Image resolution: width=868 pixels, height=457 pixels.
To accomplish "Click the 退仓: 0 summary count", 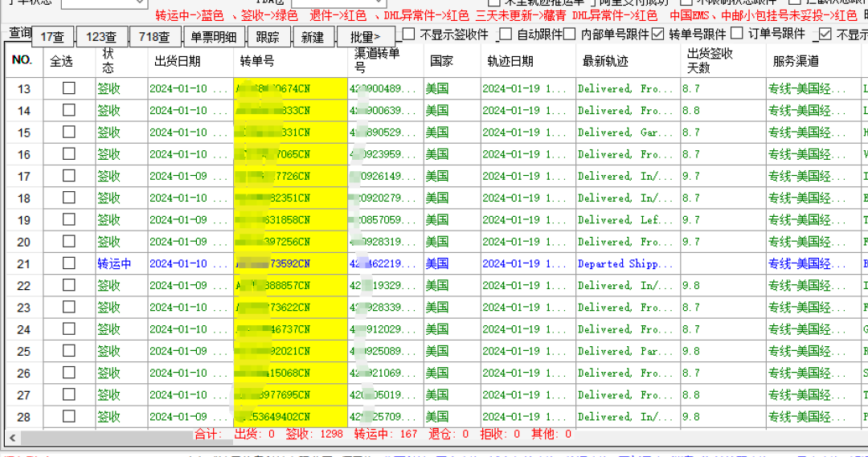I will pos(448,435).
